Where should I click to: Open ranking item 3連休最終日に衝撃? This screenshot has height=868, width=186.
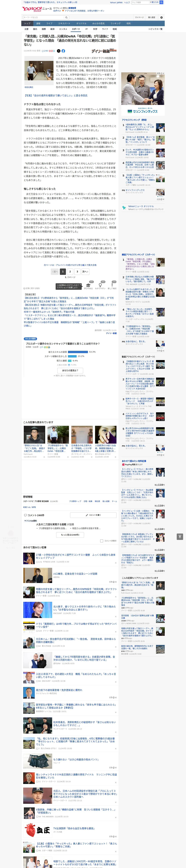tap(140, 127)
